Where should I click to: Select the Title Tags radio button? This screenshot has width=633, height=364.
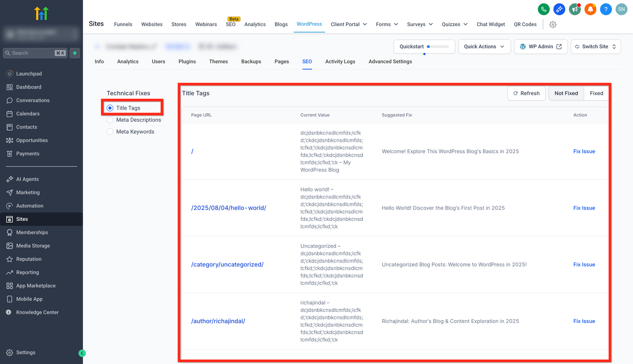[x=110, y=108]
